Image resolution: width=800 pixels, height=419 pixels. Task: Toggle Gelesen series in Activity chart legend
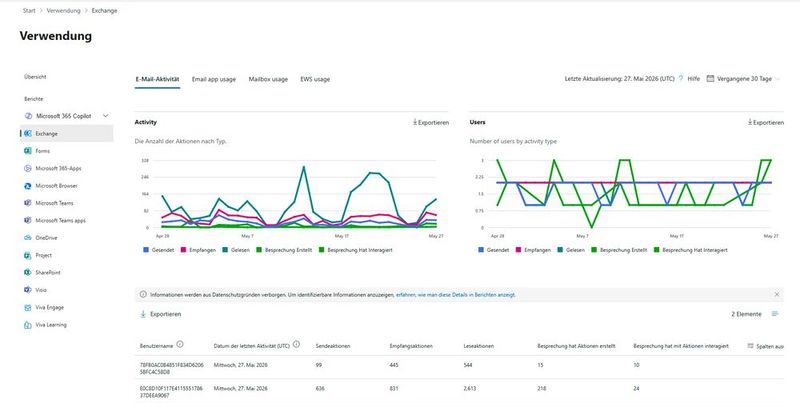[x=236, y=250]
